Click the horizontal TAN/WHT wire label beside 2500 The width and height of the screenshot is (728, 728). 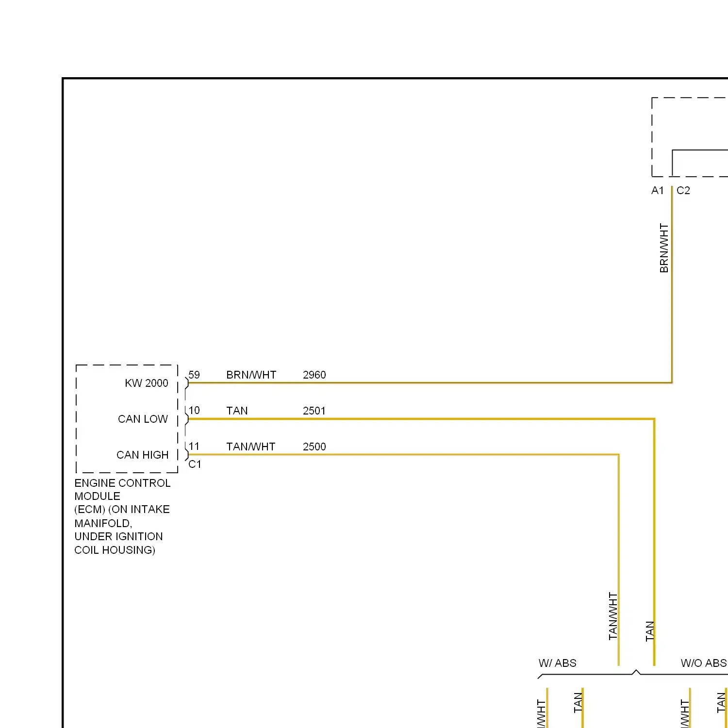coord(251,447)
